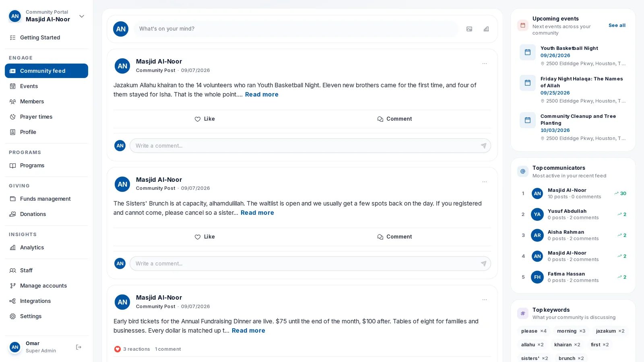Comment button on Sisters' Brunch post
This screenshot has height=362, width=644.
[394, 237]
